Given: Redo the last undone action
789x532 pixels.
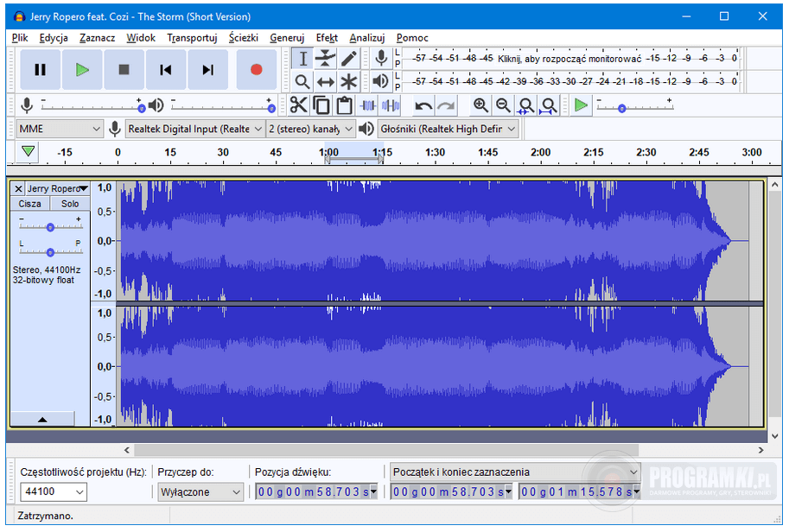Looking at the screenshot, I should (x=446, y=105).
